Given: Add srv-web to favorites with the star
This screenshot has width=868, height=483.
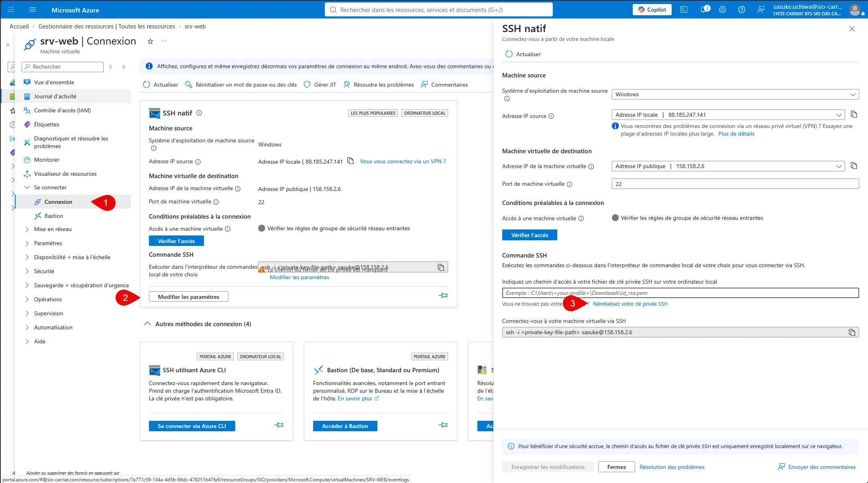Looking at the screenshot, I should click(150, 41).
